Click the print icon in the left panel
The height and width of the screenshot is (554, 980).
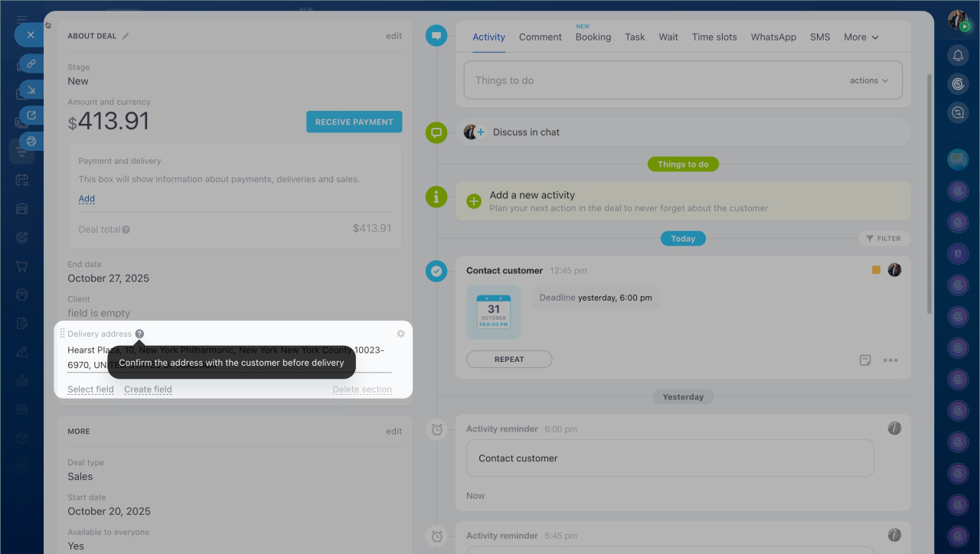[x=31, y=141]
